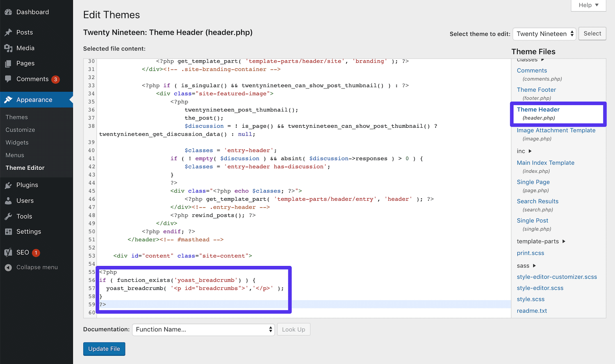Click the Update File button
This screenshot has width=615, height=364.
[104, 349]
